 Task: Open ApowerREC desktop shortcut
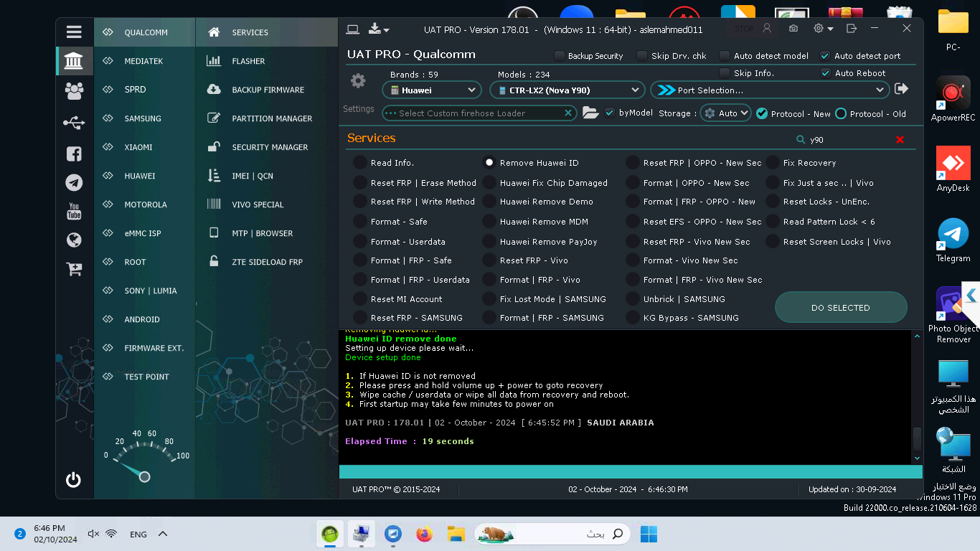click(x=953, y=99)
